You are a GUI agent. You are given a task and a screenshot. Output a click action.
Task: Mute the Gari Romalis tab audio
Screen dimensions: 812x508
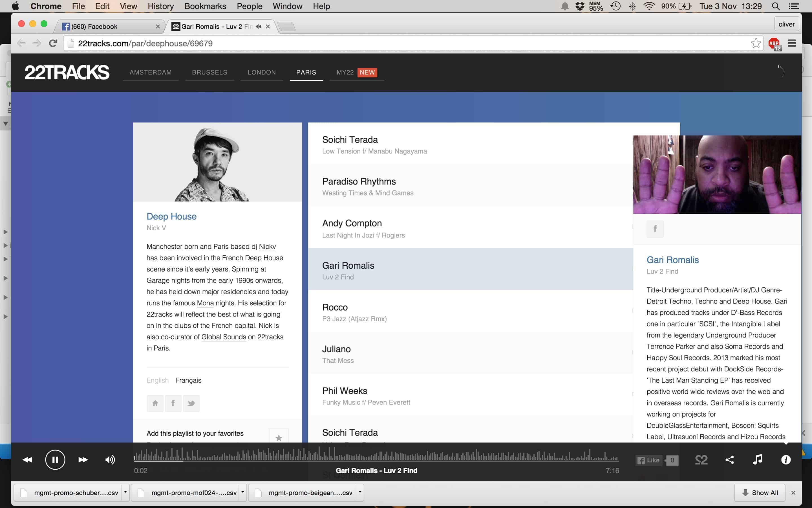tap(258, 26)
